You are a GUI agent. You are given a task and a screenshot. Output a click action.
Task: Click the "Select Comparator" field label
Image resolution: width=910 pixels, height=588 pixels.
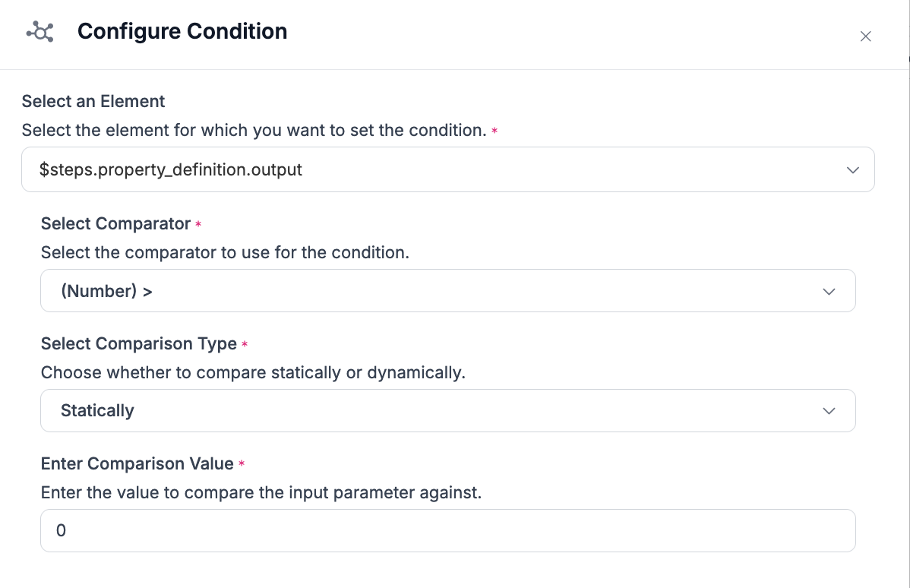click(115, 223)
